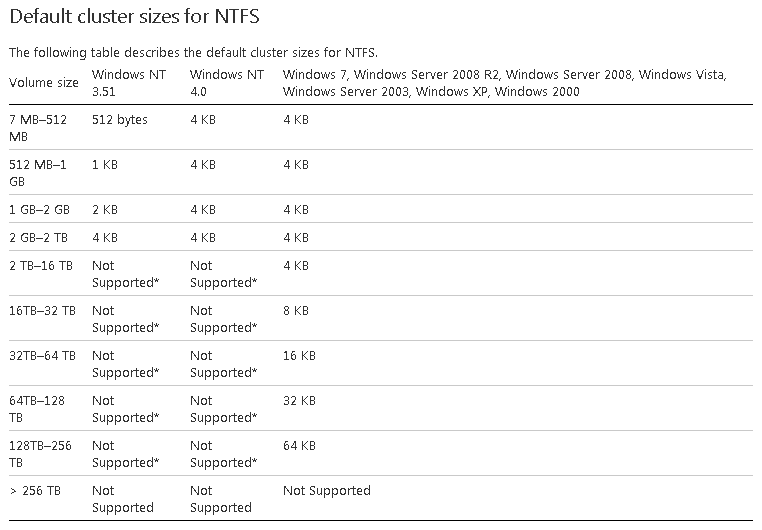Click the '512 bytes' cluster size cell
Screen dimensions: 762x530
coord(120,120)
